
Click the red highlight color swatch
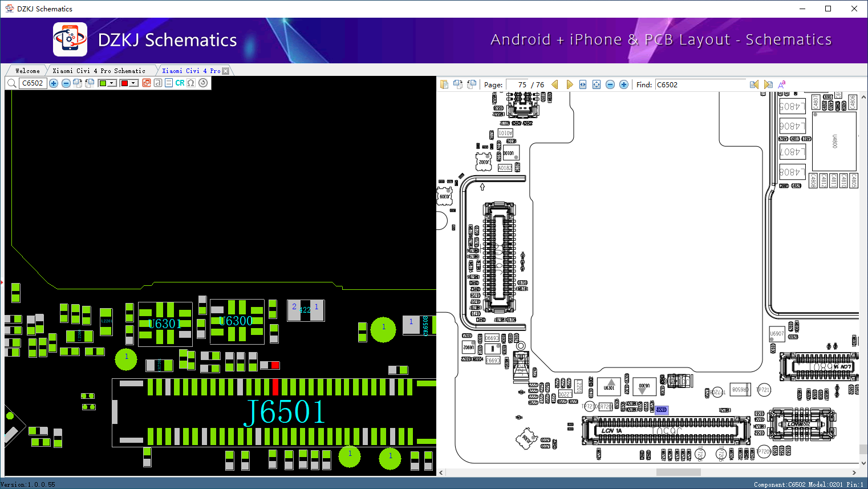124,83
